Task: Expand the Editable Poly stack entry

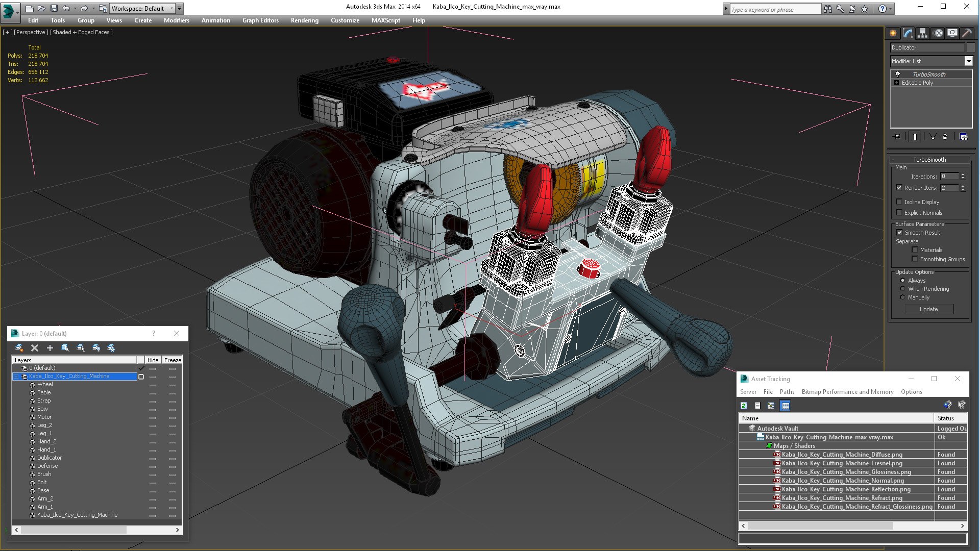Action: [897, 83]
